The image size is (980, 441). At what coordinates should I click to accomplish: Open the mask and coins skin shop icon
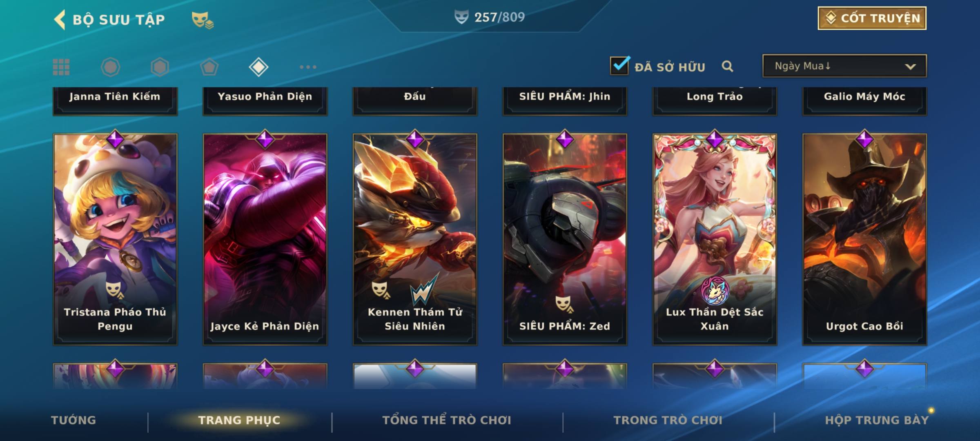coord(203,20)
